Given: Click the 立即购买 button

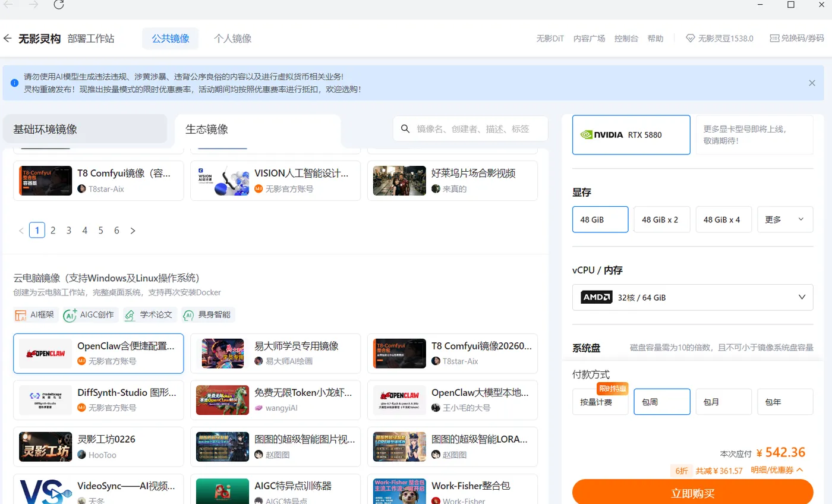Looking at the screenshot, I should pyautogui.click(x=692, y=493).
